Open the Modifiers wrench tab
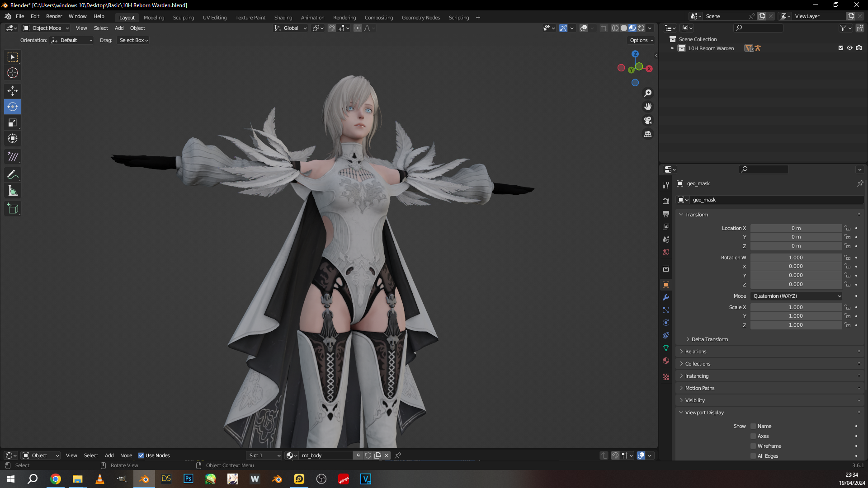Viewport: 868px width, 488px height. pos(666,297)
